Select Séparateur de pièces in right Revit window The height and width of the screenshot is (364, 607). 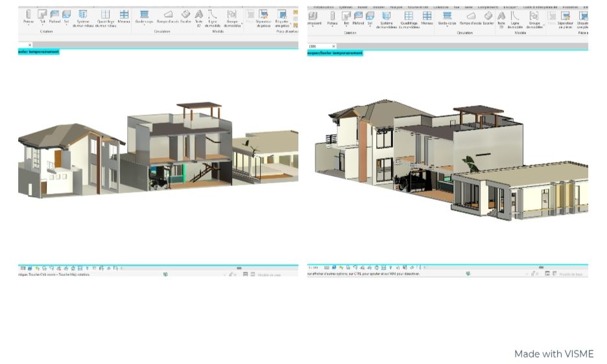565,20
